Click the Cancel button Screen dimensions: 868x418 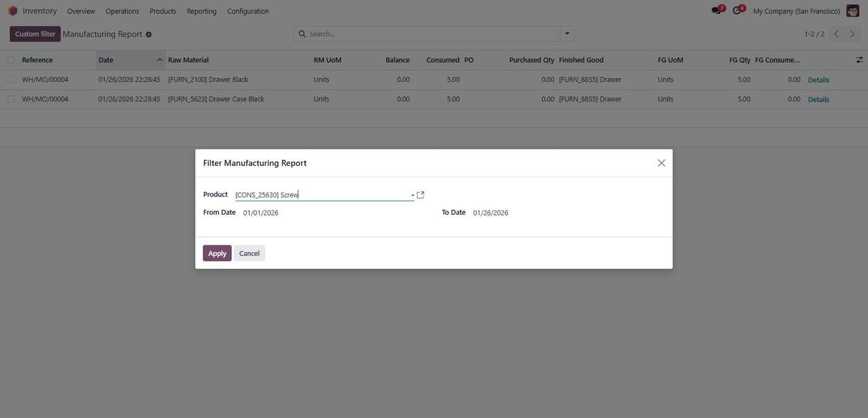[249, 253]
